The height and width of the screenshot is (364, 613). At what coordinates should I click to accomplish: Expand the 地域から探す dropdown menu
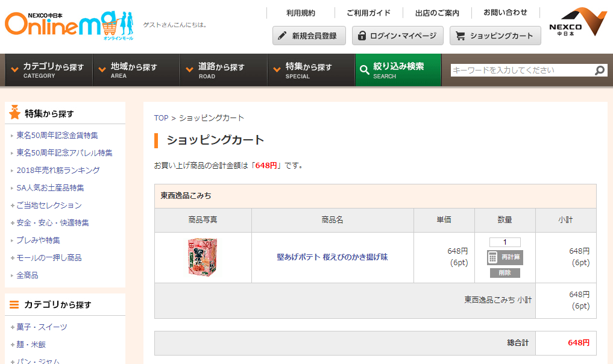pyautogui.click(x=136, y=70)
